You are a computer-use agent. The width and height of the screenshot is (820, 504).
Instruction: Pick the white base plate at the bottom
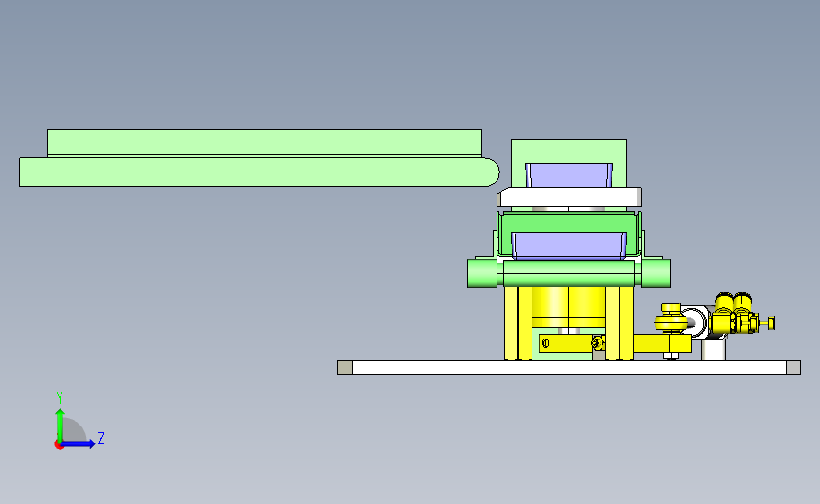click(569, 368)
